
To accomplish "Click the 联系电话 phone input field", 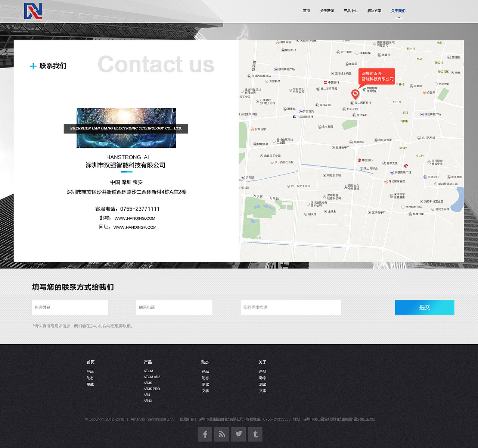I will click(x=174, y=307).
